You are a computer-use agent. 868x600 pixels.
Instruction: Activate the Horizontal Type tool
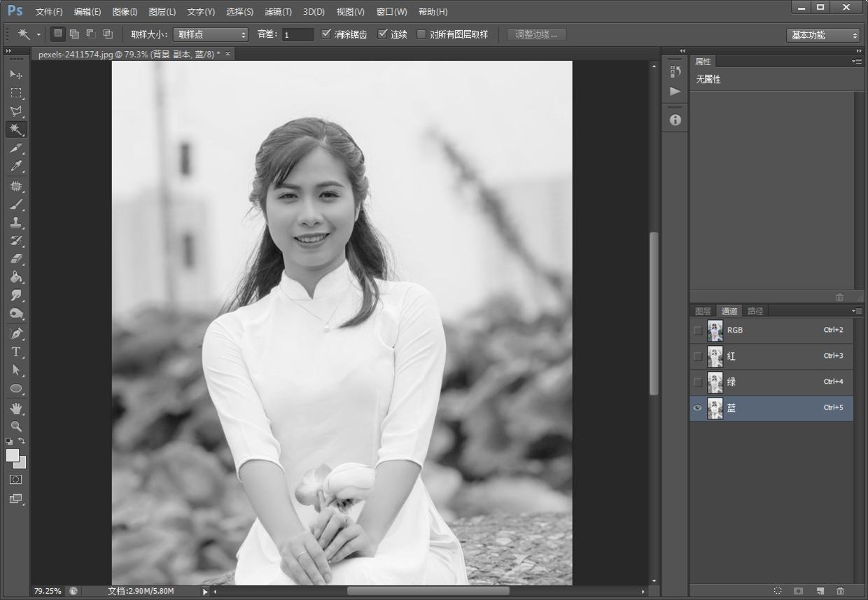(17, 351)
